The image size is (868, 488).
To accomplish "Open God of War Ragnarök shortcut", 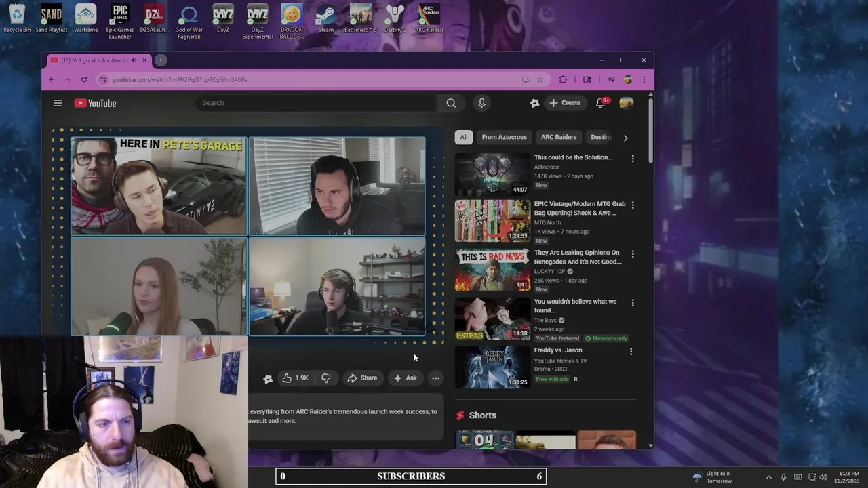I will tap(189, 22).
